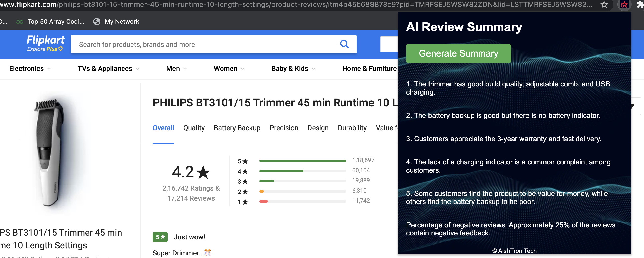Switch to the Battery Backup tab

(x=237, y=128)
